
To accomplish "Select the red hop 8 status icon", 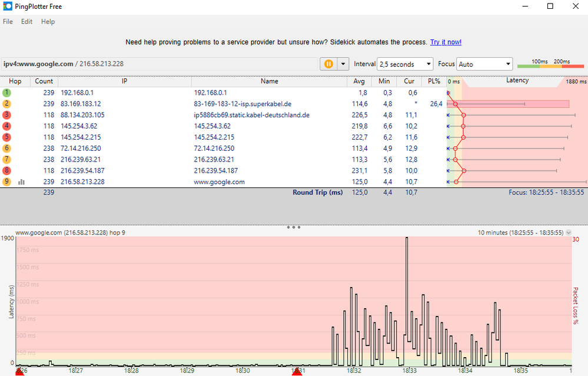I will (6, 170).
